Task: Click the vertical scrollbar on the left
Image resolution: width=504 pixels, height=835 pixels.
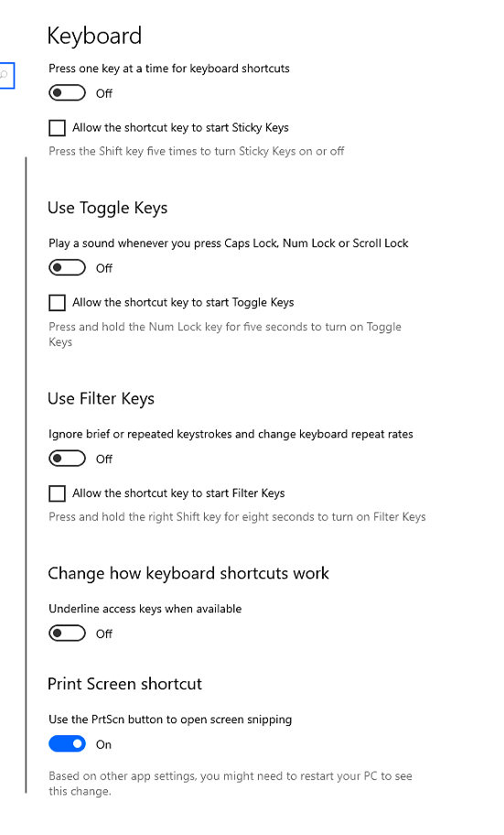Action: tap(26, 475)
